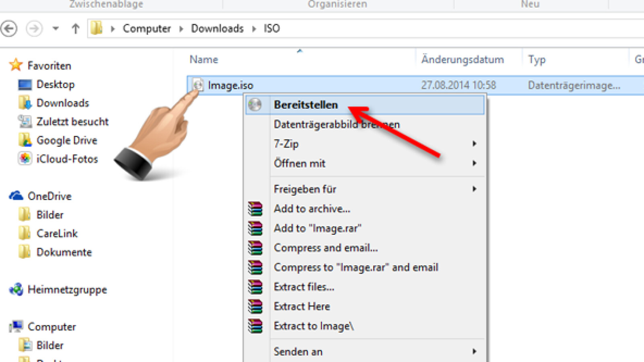Click the WinRAR icon beside "Add to archive..."
The width and height of the screenshot is (644, 362).
click(x=256, y=208)
